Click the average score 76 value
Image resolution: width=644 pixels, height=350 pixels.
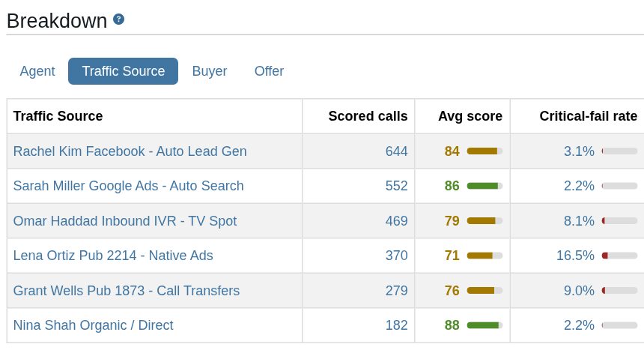[x=452, y=291]
